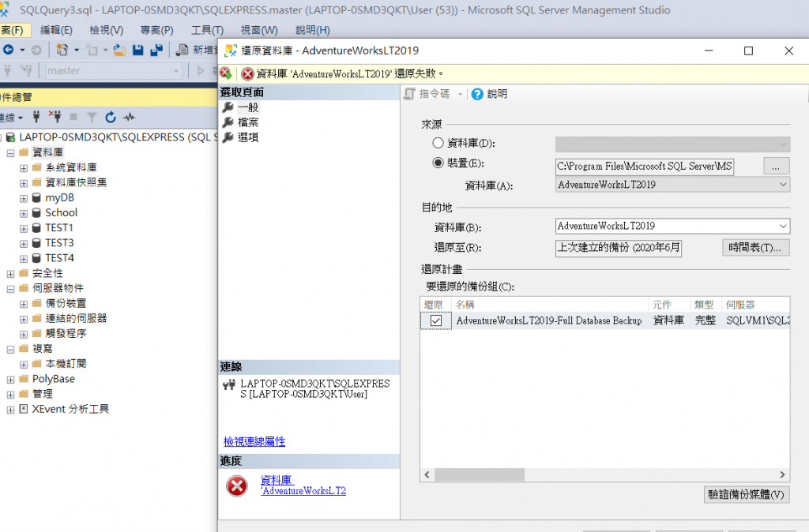The height and width of the screenshot is (532, 809).
Task: Collapse the 伺服器物件 tree node
Action: (10, 289)
